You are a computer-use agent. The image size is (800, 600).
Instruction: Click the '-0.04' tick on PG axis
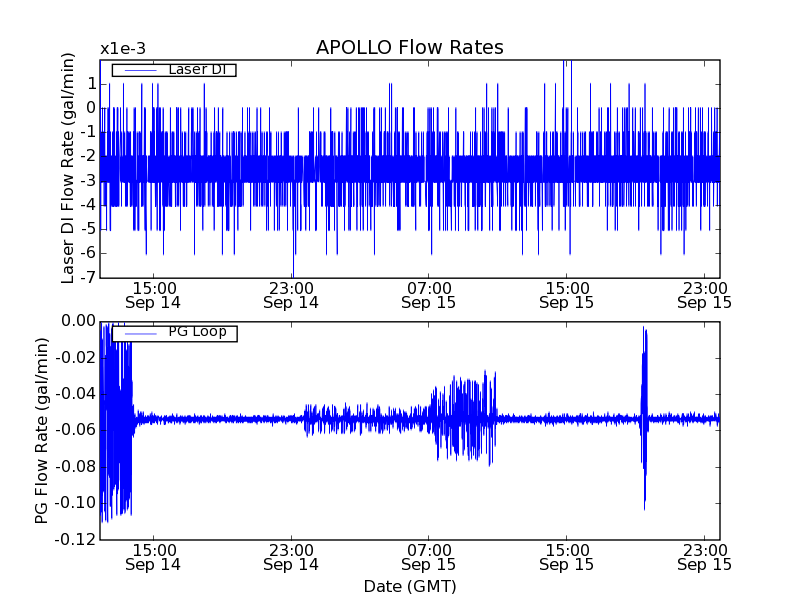click(76, 394)
